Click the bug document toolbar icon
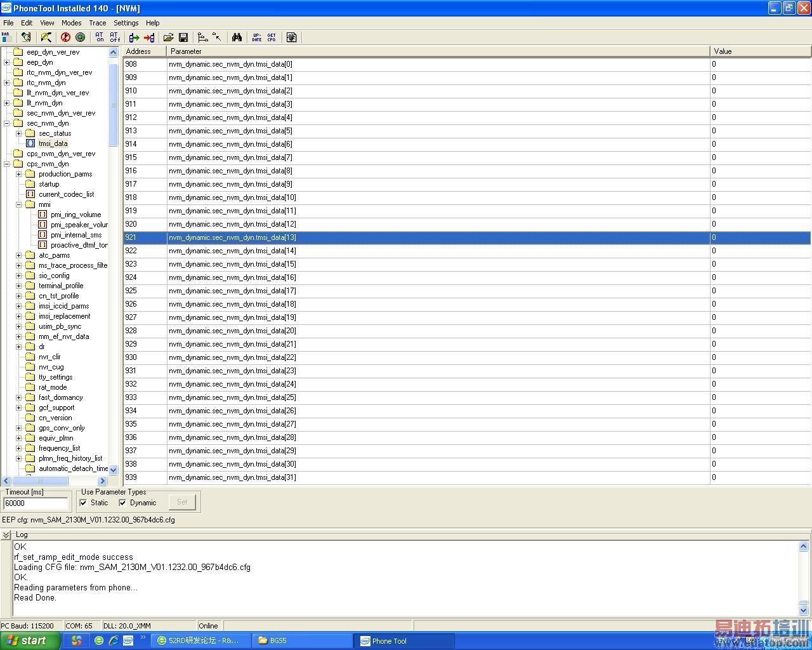 pos(291,37)
